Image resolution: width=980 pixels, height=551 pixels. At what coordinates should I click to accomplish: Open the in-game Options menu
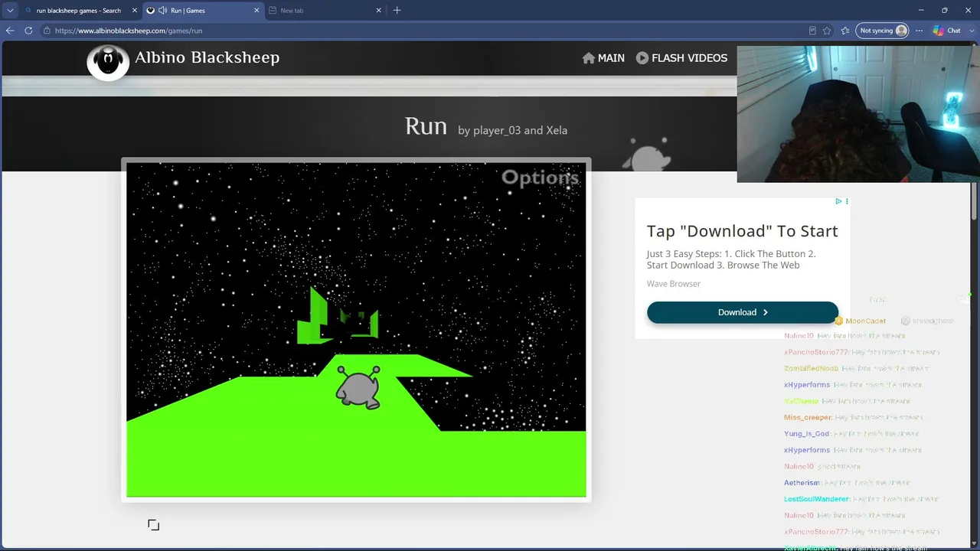pyautogui.click(x=540, y=178)
